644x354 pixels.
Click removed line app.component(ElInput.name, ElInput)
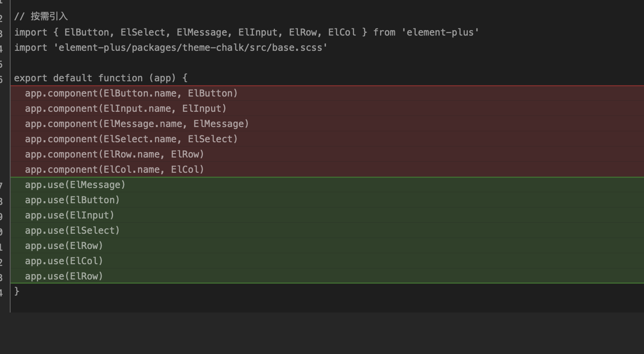[126, 109]
